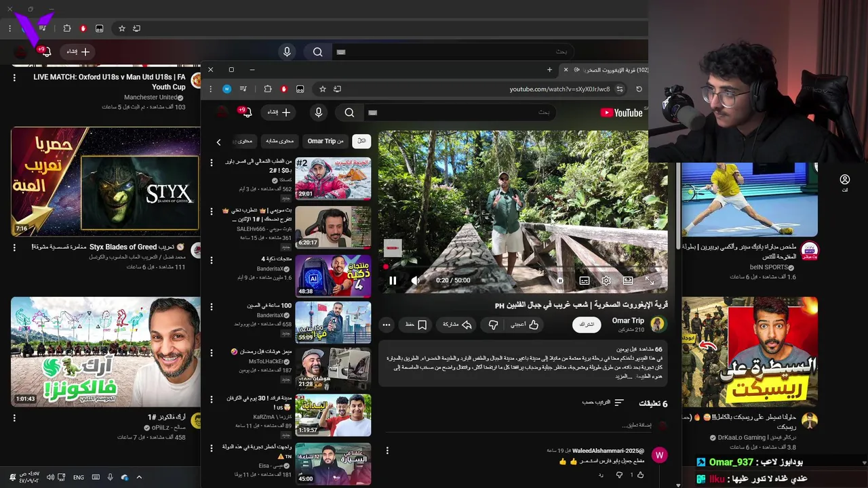
Task: Dislike the video with thumbs down
Action: pos(494,325)
